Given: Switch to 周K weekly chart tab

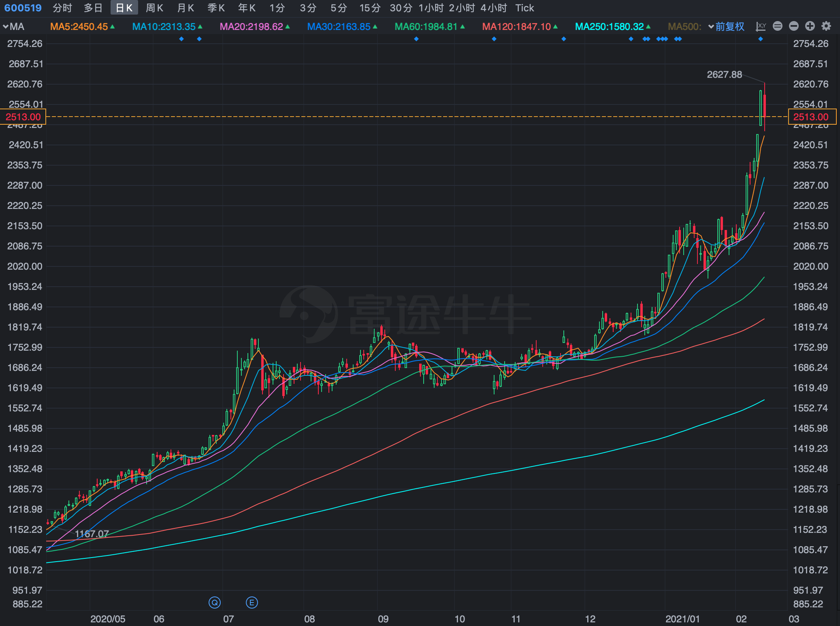Looking at the screenshot, I should point(154,8).
